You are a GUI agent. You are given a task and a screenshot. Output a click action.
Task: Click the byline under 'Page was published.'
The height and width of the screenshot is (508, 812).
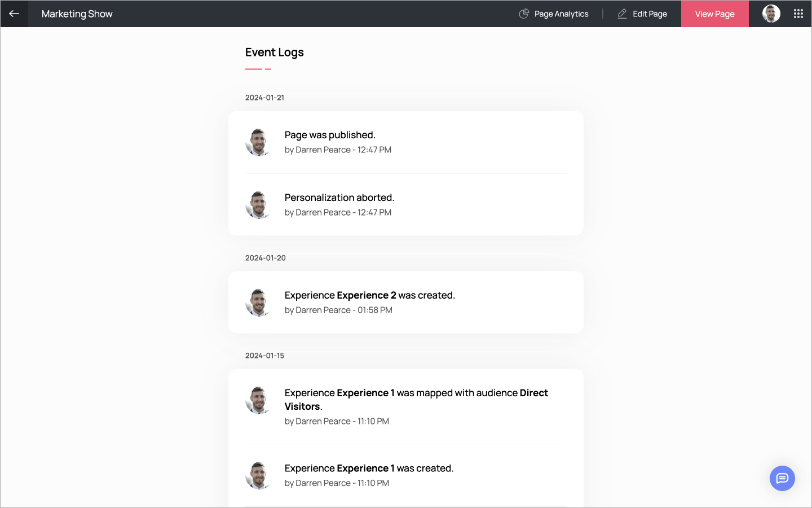point(338,150)
